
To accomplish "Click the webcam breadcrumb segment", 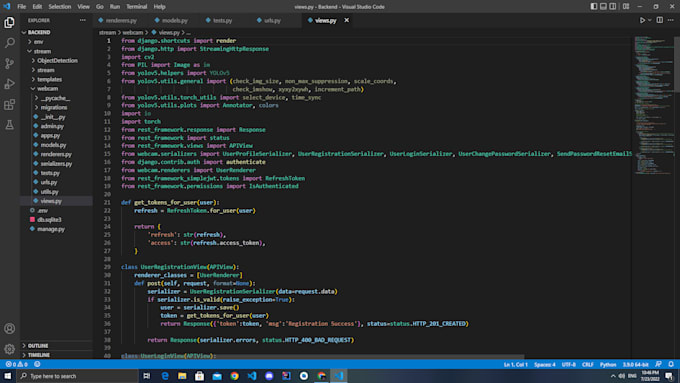I will click(x=133, y=33).
